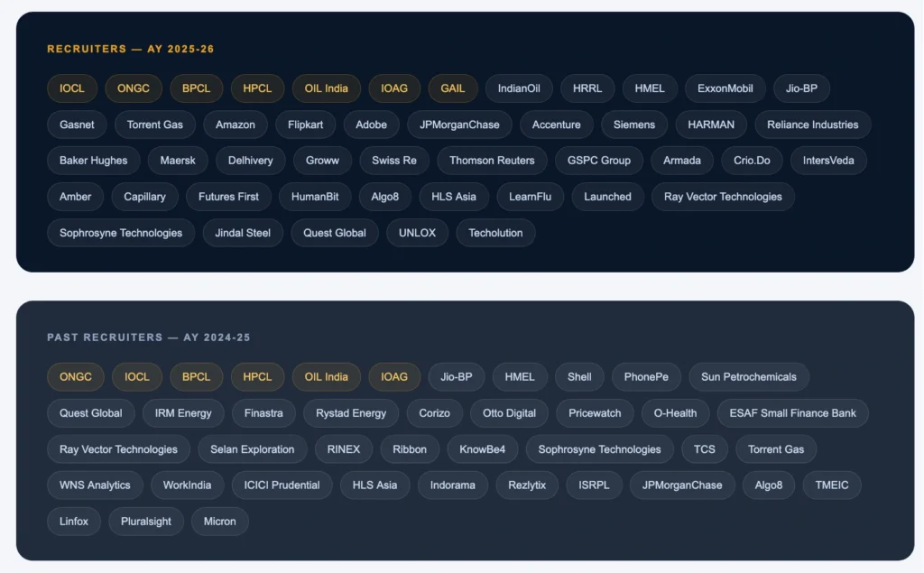924x573 pixels.
Task: Choose the ExxonMobil chip
Action: tap(725, 88)
